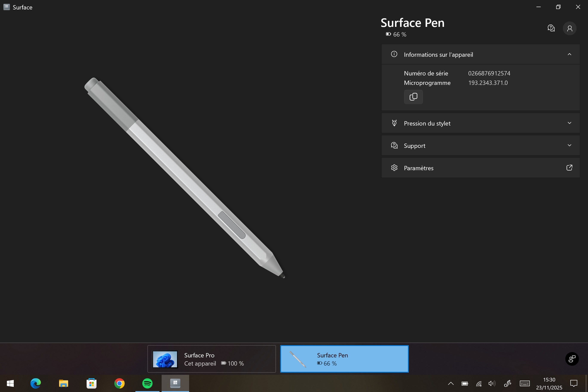Collapse Informations sur l'appareil section
The image size is (588, 392).
coord(569,54)
